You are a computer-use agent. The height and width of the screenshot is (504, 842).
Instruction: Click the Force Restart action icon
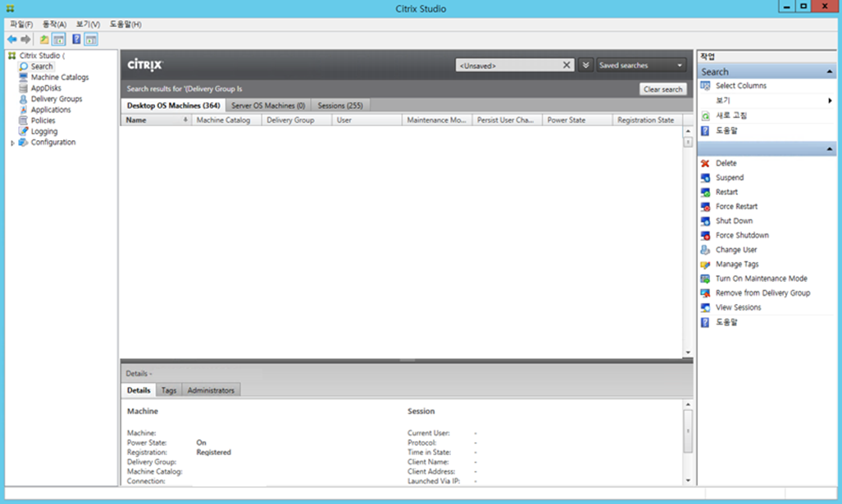click(x=705, y=207)
